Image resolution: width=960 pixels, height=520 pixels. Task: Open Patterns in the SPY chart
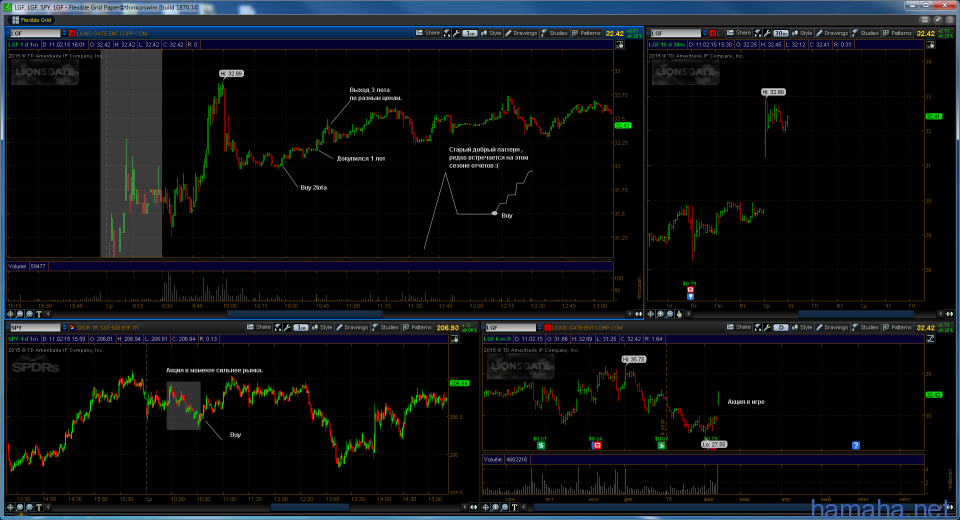point(418,328)
